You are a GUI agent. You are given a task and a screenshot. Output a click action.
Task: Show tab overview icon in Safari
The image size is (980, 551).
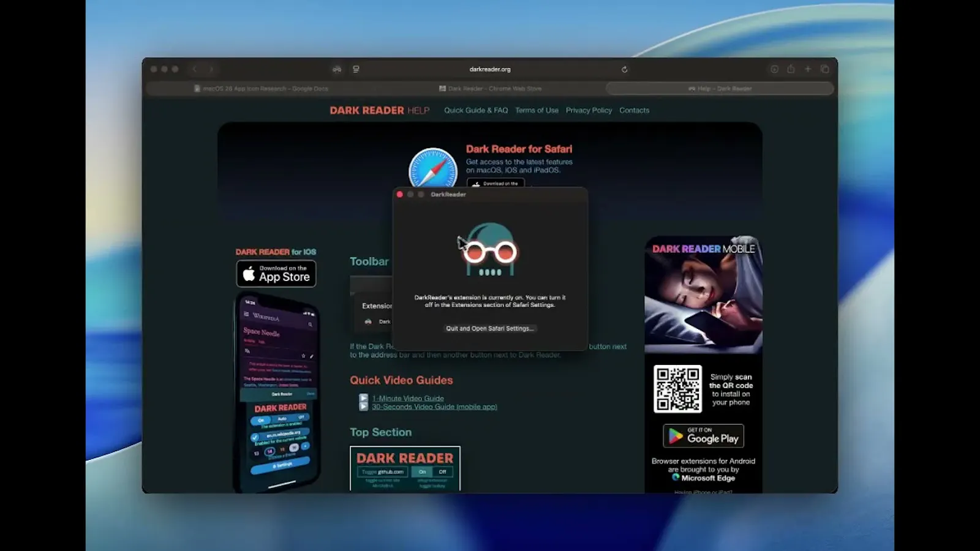pos(825,69)
